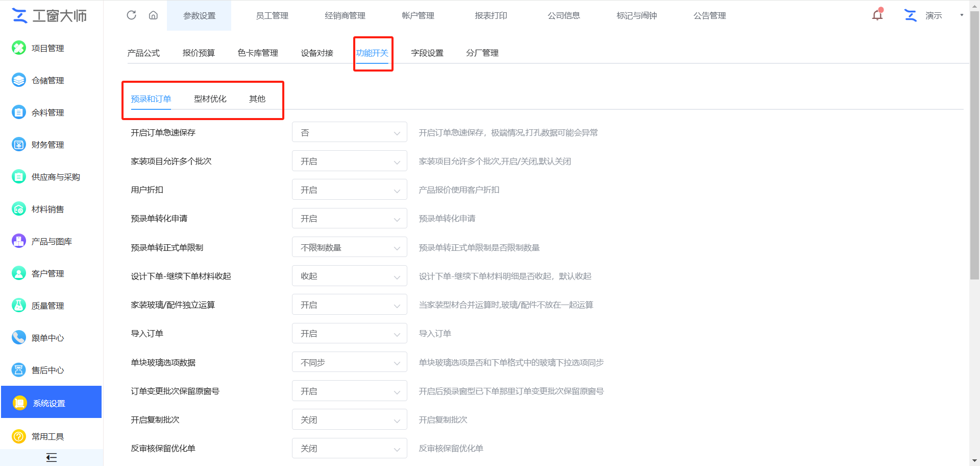The width and height of the screenshot is (980, 466).
Task: Expand 预录单转正式单限制 dropdown
Action: coord(349,247)
